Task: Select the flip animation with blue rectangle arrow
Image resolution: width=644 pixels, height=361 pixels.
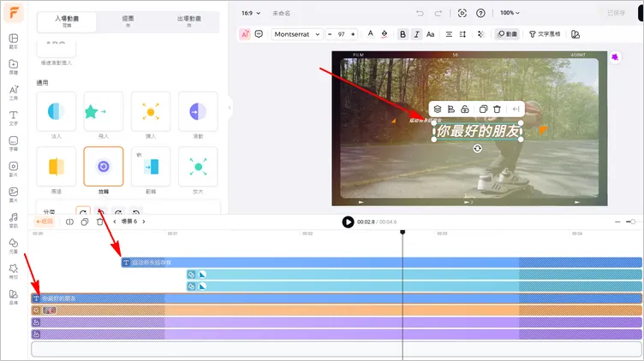Action: coord(151,167)
